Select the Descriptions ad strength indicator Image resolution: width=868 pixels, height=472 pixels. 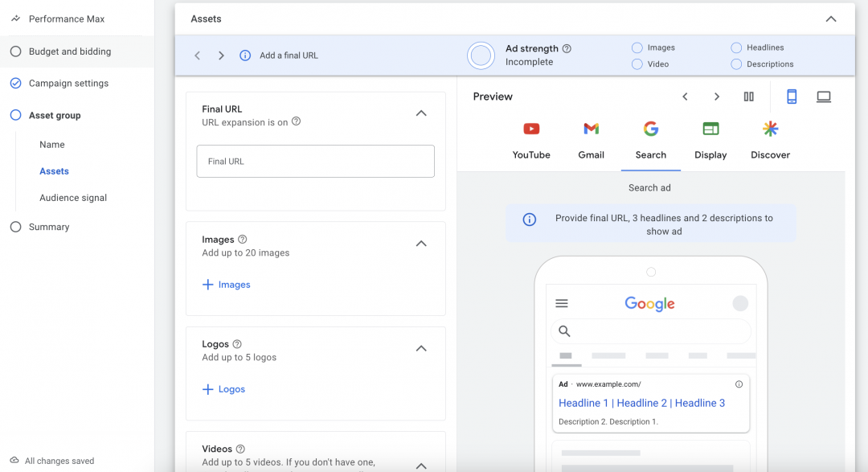[x=736, y=64]
